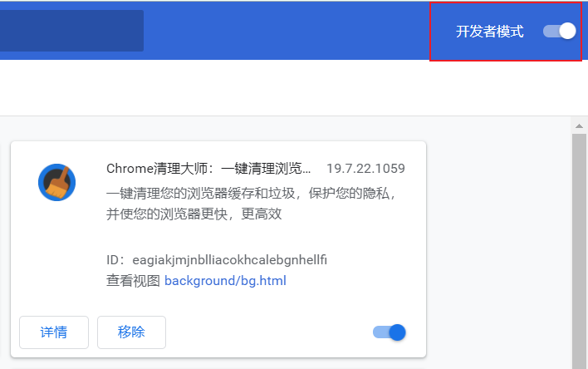Click the Chrome清理大师 broom icon
The height and width of the screenshot is (369, 588).
pyautogui.click(x=57, y=182)
